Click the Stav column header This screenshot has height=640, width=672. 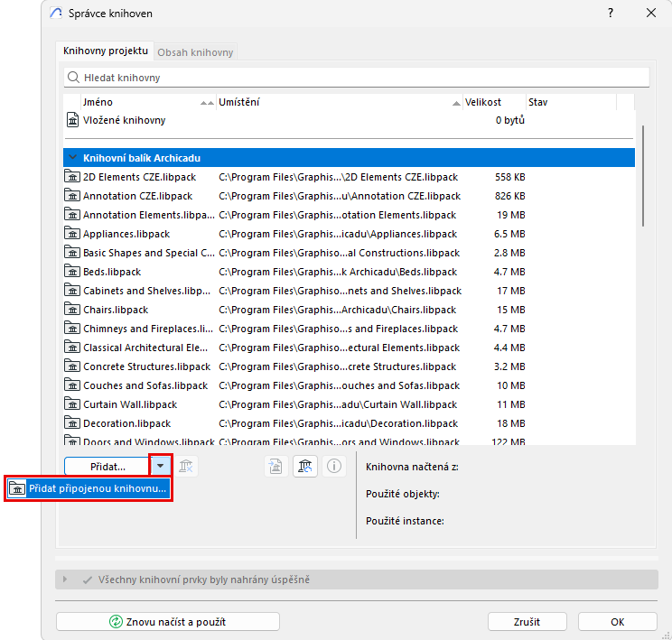point(571,102)
